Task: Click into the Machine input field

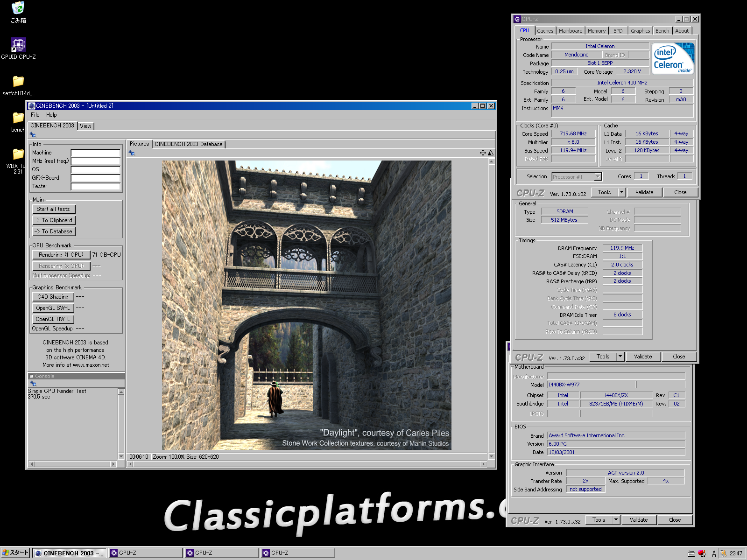Action: tap(95, 153)
